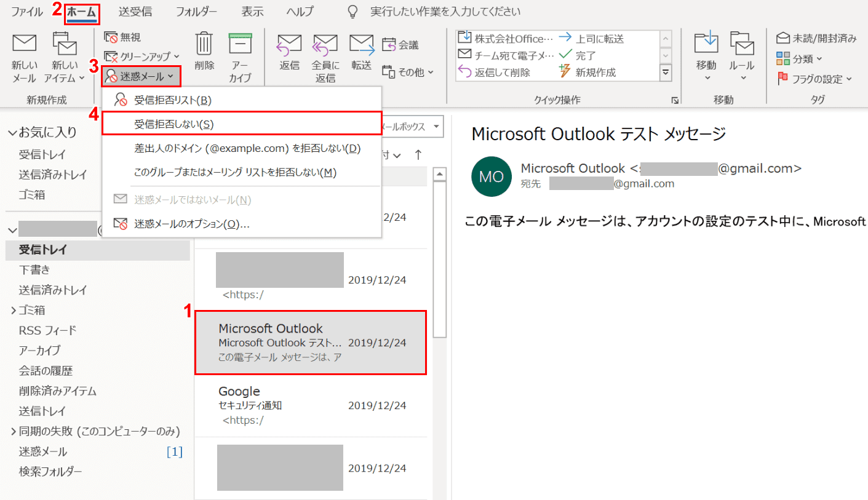Expand the Quick Steps gallery more button
Screen dimensions: 868x500
pos(665,73)
